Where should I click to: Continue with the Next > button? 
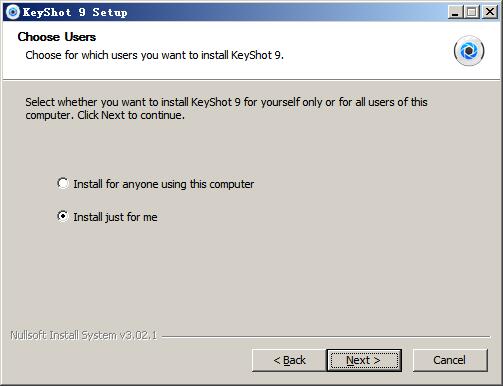364,360
